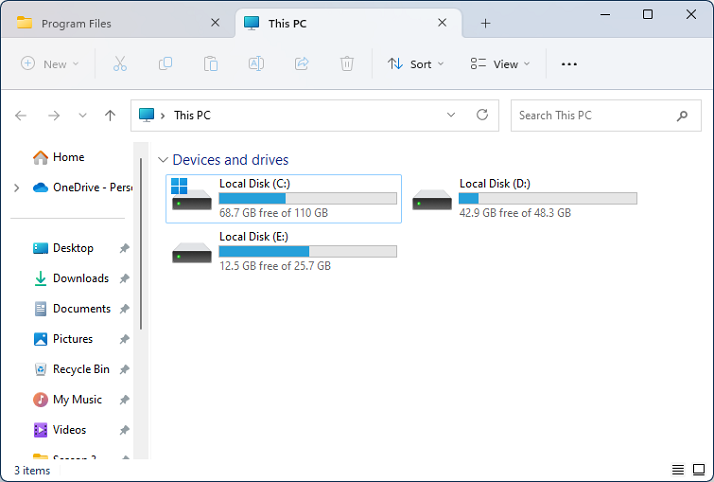
Task: Click the Local Disk (D:) label
Action: coord(495,184)
